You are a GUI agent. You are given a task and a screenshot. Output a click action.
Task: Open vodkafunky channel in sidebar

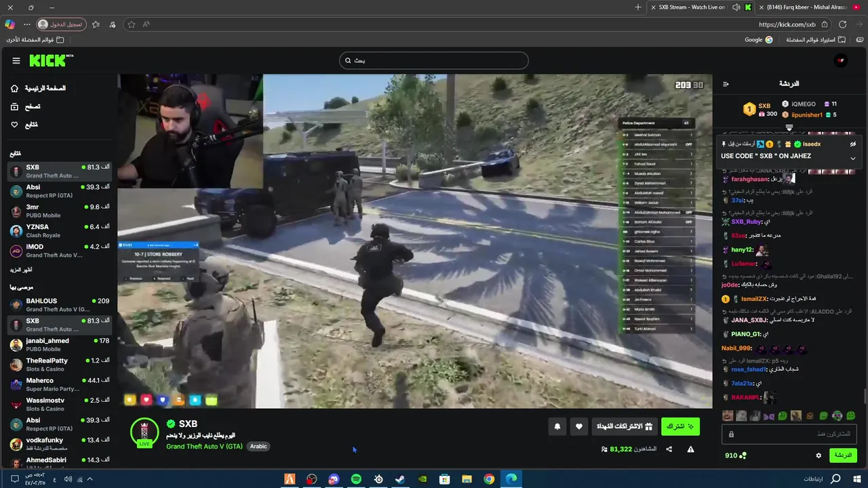(60, 444)
